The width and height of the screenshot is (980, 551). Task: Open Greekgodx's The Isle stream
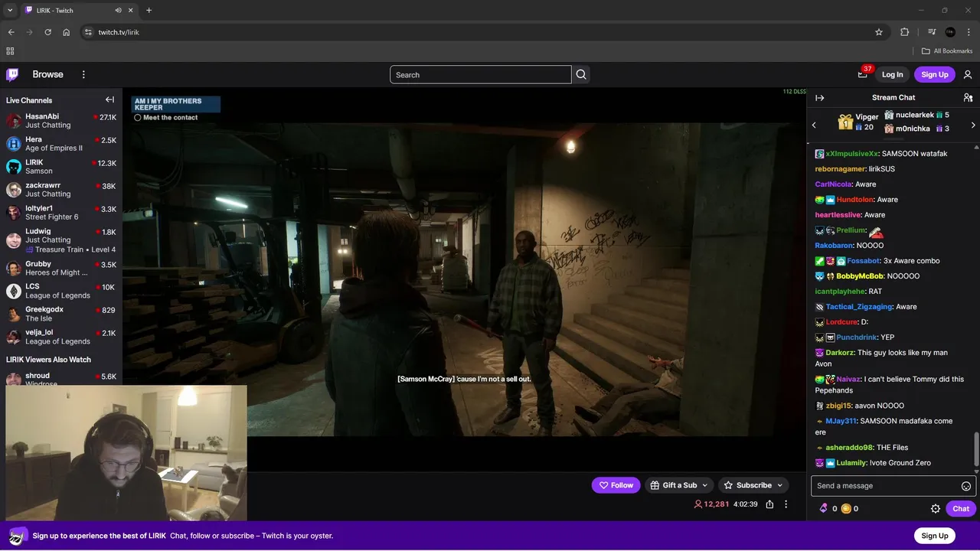point(61,314)
